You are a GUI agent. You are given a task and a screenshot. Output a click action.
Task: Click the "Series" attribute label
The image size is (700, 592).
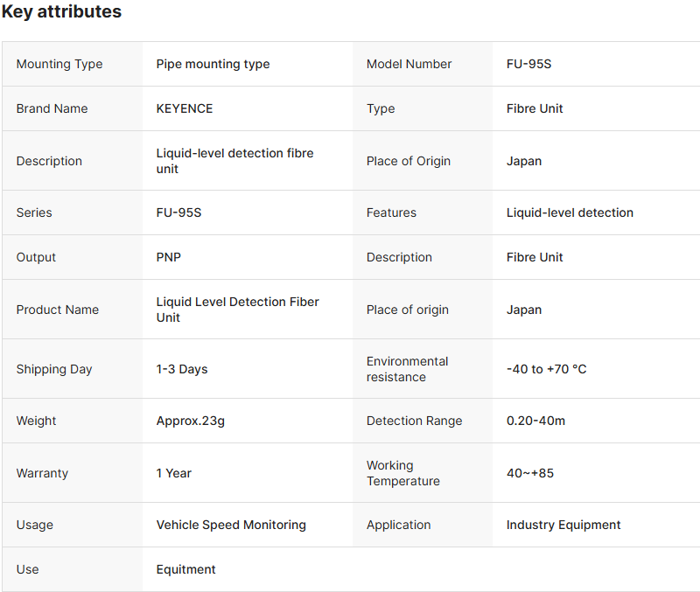(34, 212)
